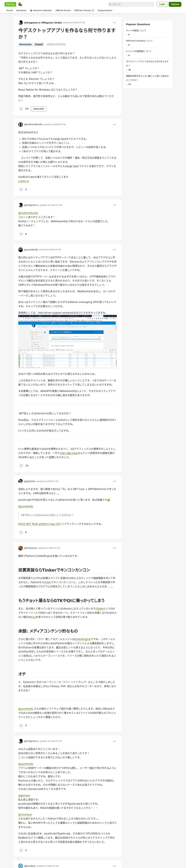Follow the MAUI(.NET Multi-platform App UI) link

tap(39, 524)
